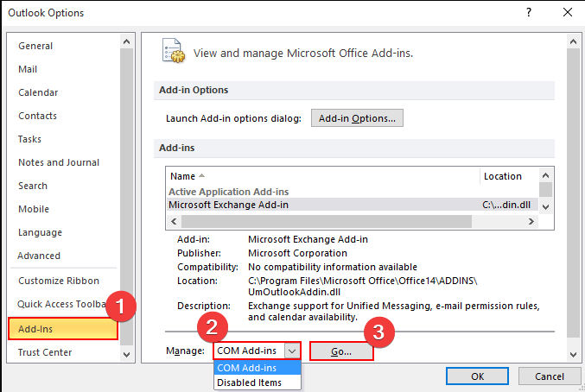Click the add-ins list horizontal scrollbar thumb

(327, 221)
